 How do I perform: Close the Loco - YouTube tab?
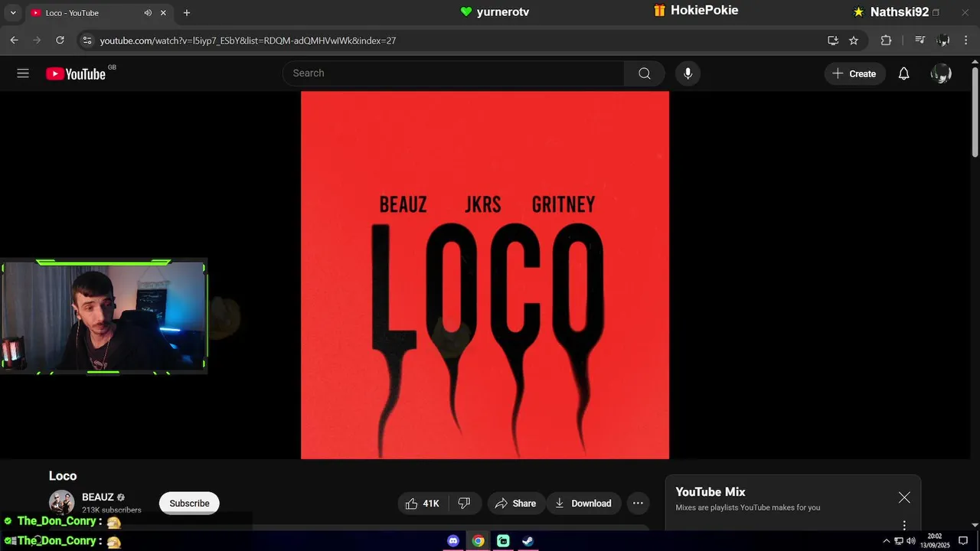tap(163, 13)
